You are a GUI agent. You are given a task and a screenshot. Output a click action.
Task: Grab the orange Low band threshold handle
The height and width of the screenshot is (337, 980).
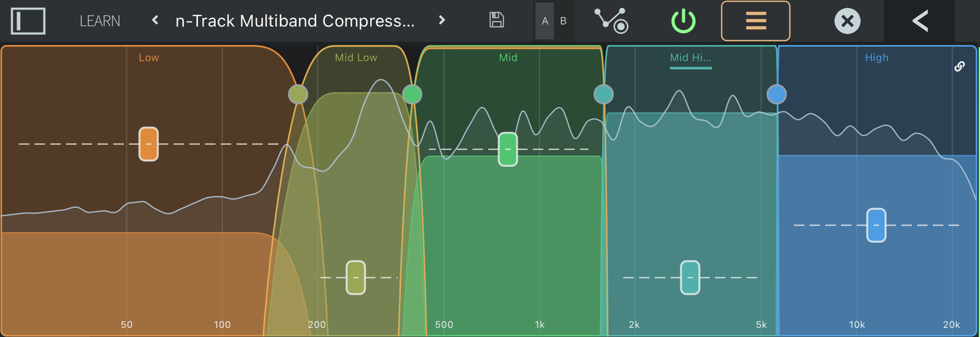pyautogui.click(x=149, y=144)
